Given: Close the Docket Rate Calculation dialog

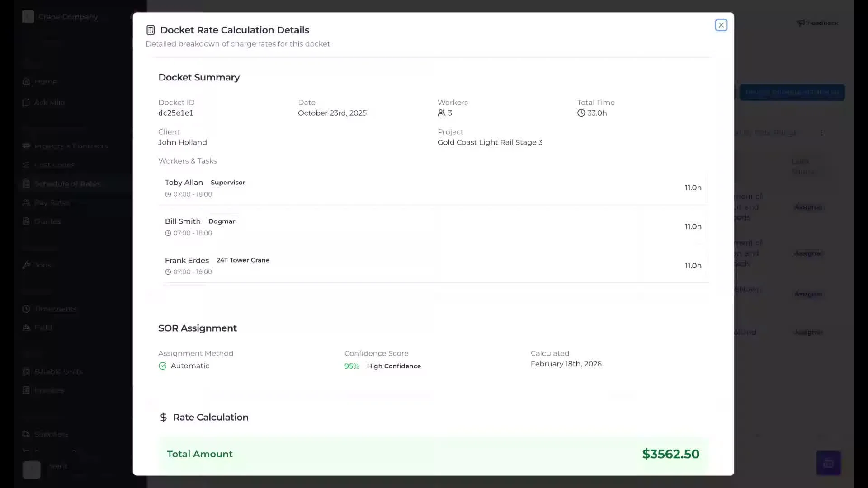Looking at the screenshot, I should pyautogui.click(x=721, y=25).
